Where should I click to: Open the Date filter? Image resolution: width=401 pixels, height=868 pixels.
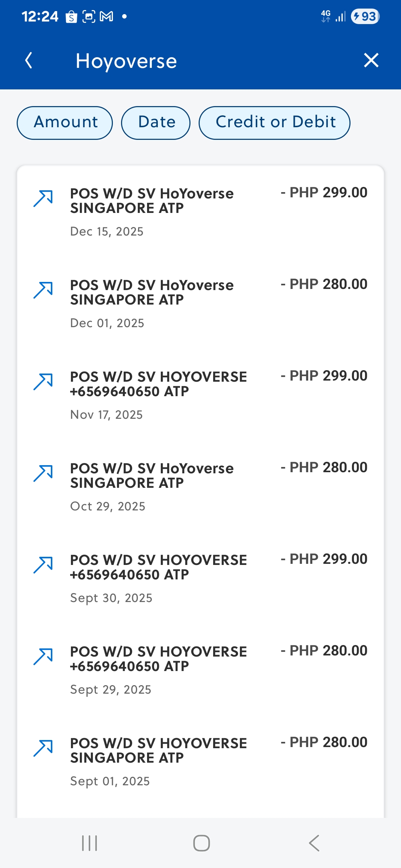156,122
